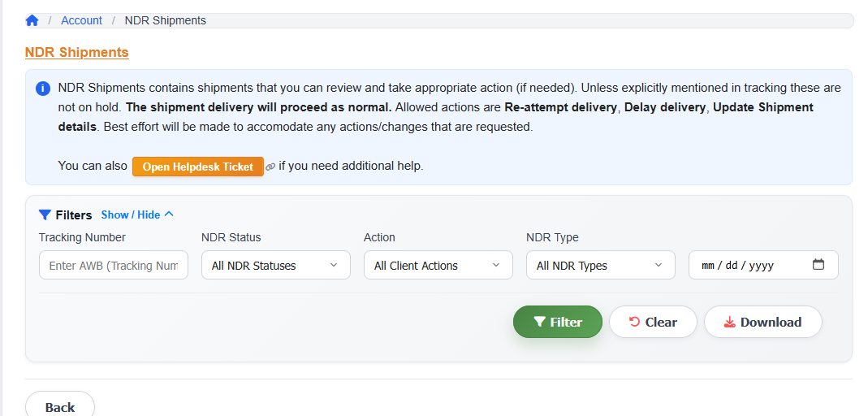
Task: Open the Account breadcrumb link
Action: pyautogui.click(x=81, y=20)
